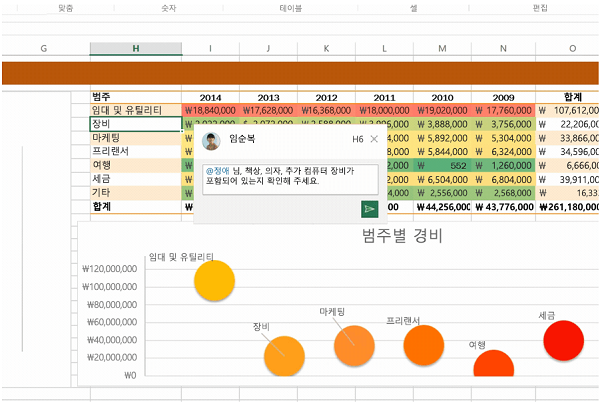Click the 테이블 ribbon group label
The height and width of the screenshot is (405, 600).
[291, 8]
